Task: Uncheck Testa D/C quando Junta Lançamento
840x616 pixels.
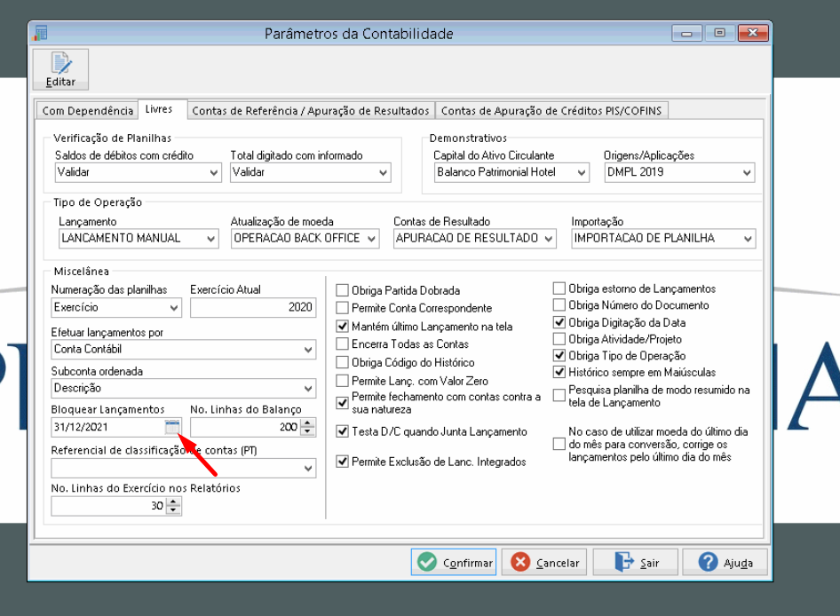Action: pyautogui.click(x=343, y=431)
